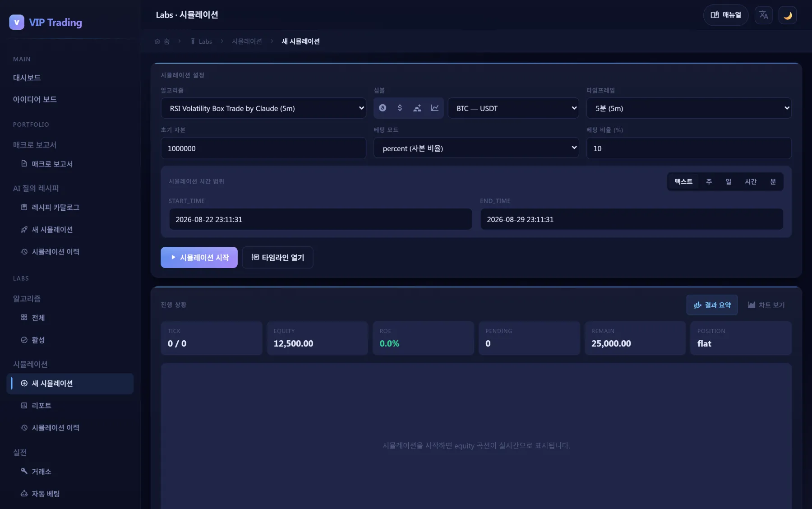Viewport: 812px width, 509px height.
Task: Switch to 차트 보기 view
Action: (766, 305)
